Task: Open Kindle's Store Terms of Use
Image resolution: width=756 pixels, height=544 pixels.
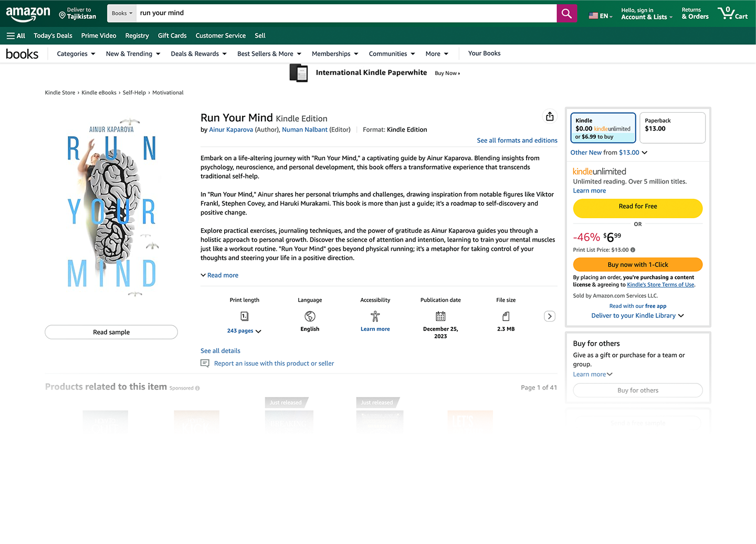Action: 660,285
